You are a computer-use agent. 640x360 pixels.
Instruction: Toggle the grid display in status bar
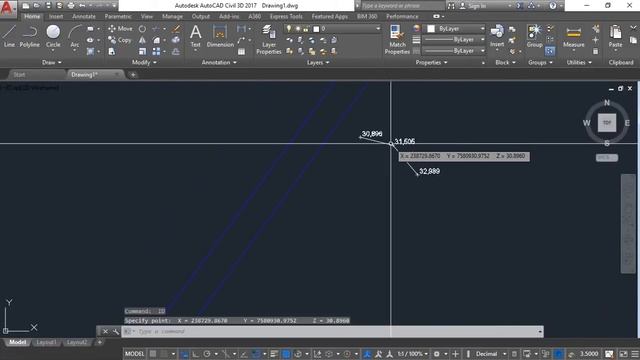[153, 353]
